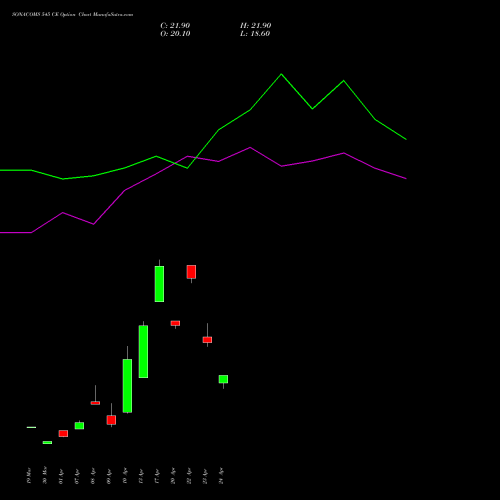The image size is (500, 500).
Task: Click the thin green candle above 19 Mar
Action: (x=31, y=427)
